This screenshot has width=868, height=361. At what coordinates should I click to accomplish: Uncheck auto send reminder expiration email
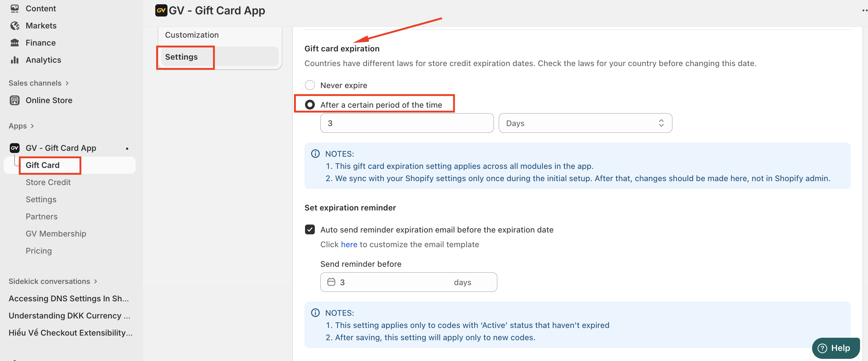coord(310,229)
